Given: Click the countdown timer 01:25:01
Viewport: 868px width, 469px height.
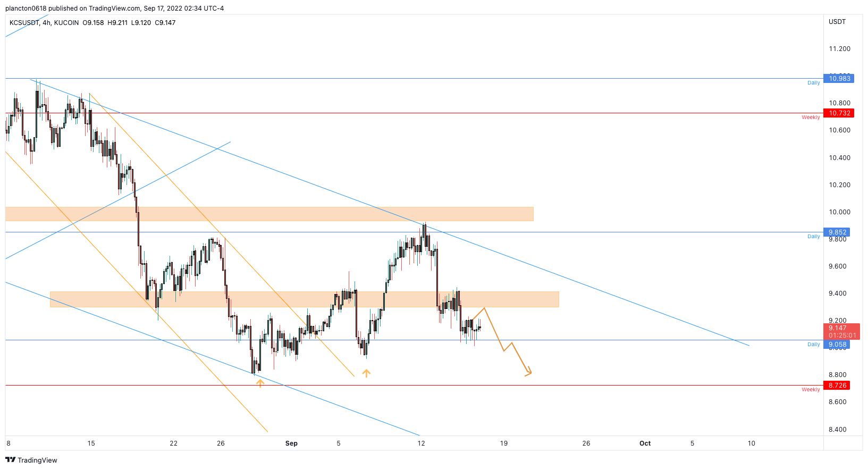Looking at the screenshot, I should click(842, 336).
